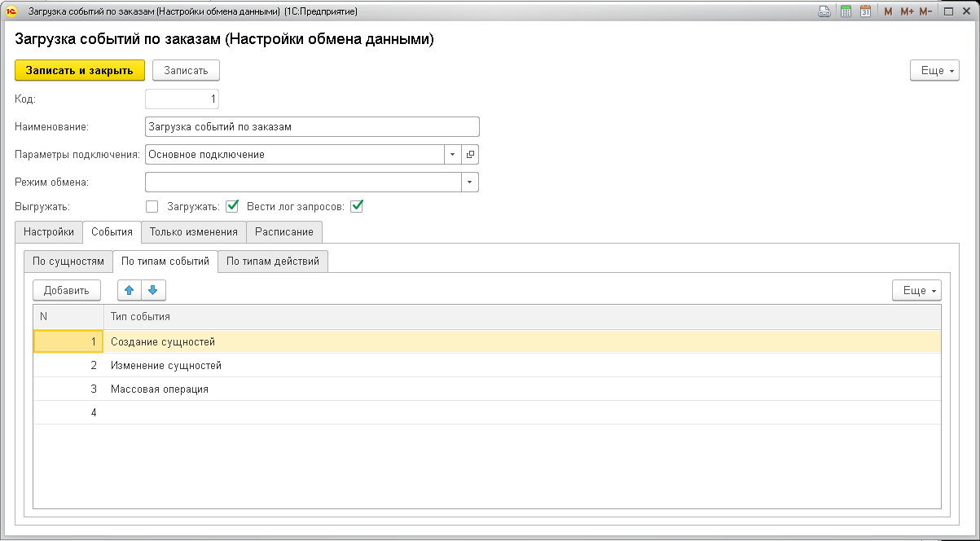
Task: Open the top Еще menu
Action: pyautogui.click(x=934, y=70)
